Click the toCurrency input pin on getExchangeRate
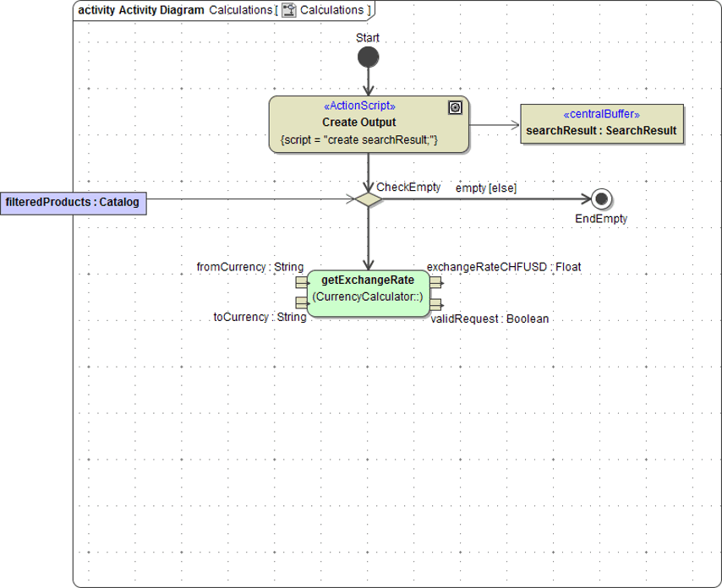 [301, 304]
